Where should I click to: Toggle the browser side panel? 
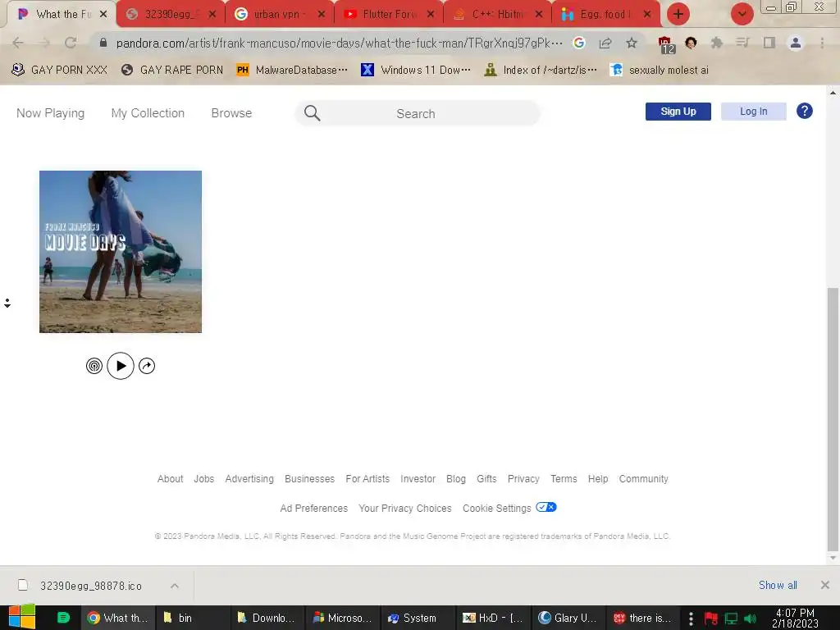point(769,43)
